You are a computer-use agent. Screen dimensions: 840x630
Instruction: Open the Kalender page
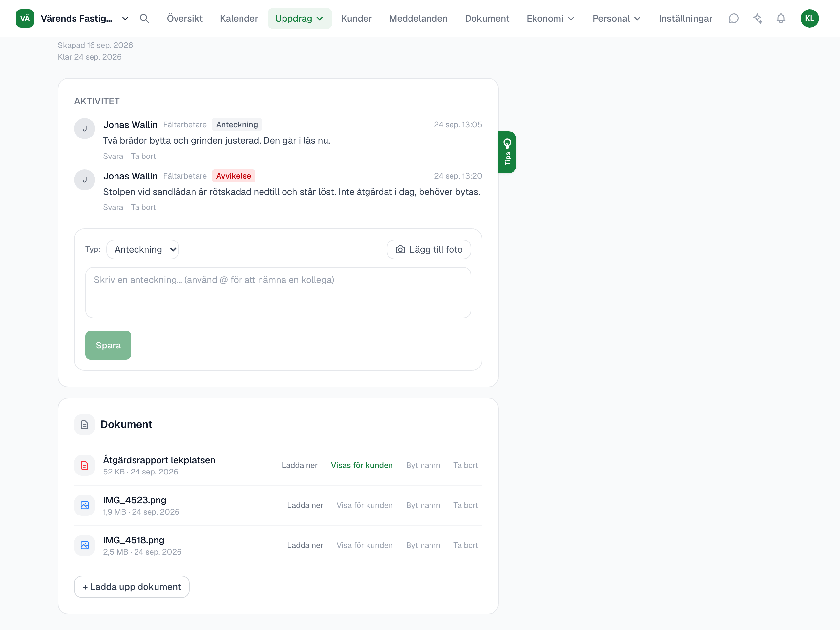tap(239, 18)
